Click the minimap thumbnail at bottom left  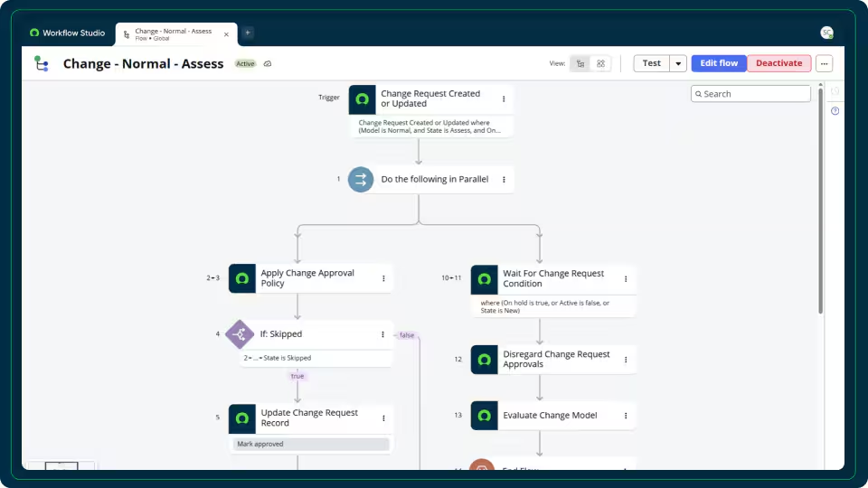click(61, 466)
